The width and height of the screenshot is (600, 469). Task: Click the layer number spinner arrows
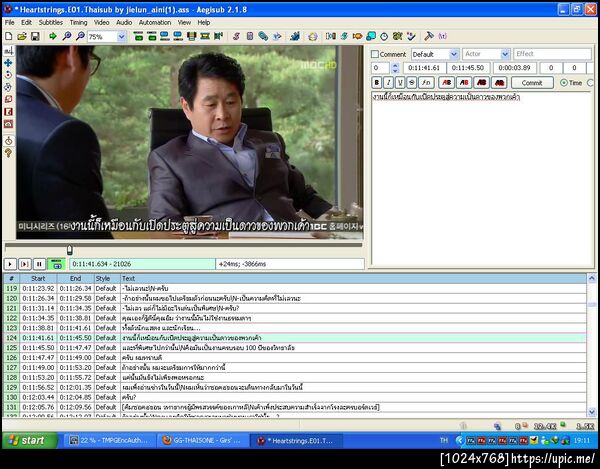[395, 68]
